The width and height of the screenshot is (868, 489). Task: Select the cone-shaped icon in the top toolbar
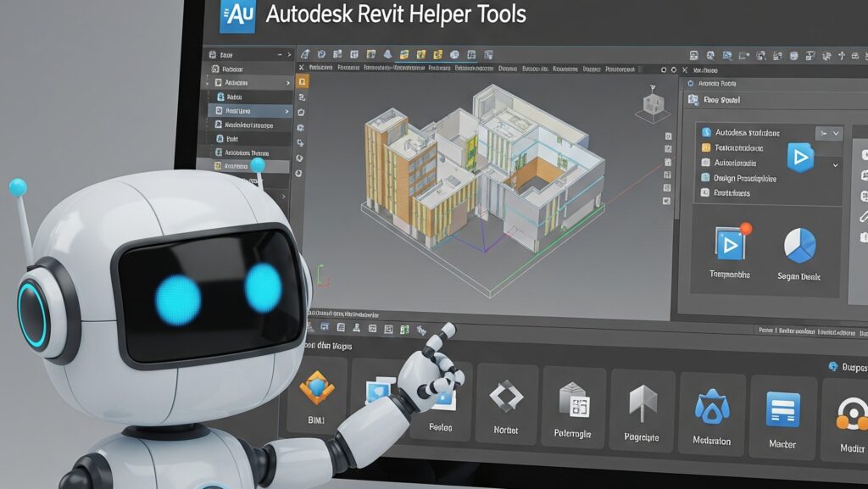coord(388,54)
